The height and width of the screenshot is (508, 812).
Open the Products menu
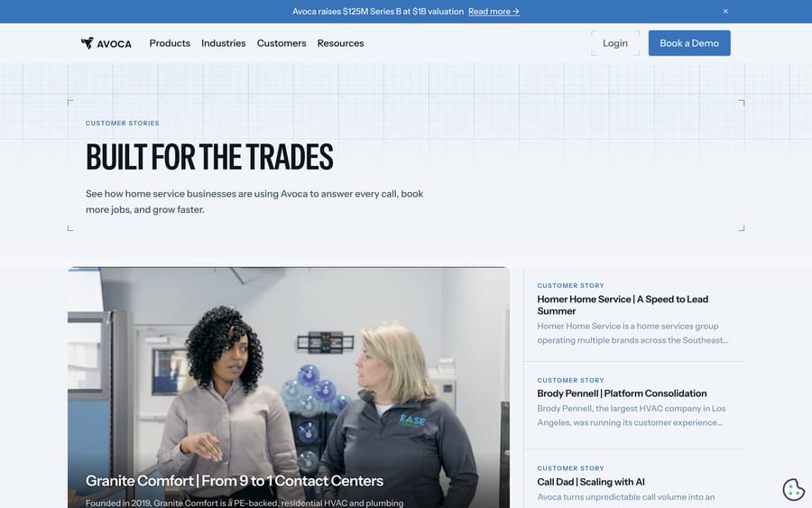click(170, 43)
